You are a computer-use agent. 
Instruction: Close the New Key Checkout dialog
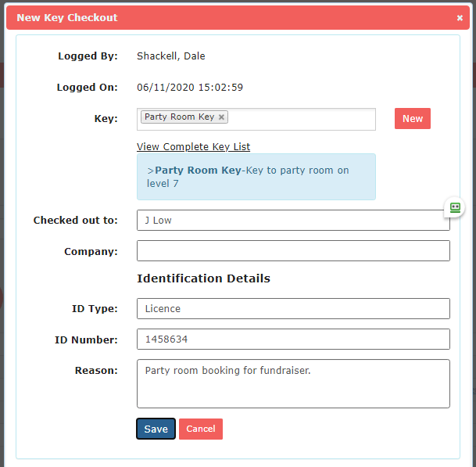click(x=460, y=17)
